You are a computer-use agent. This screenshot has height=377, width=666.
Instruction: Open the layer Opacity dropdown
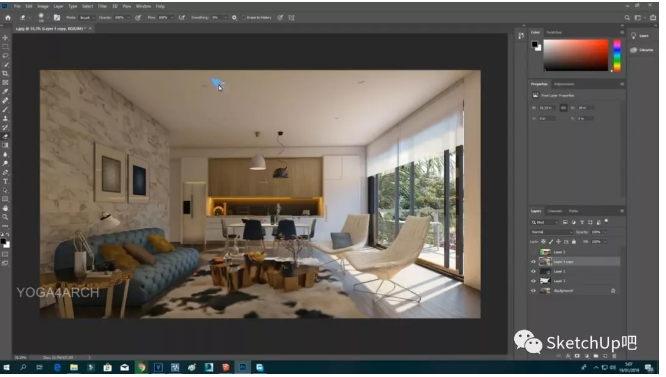point(605,232)
